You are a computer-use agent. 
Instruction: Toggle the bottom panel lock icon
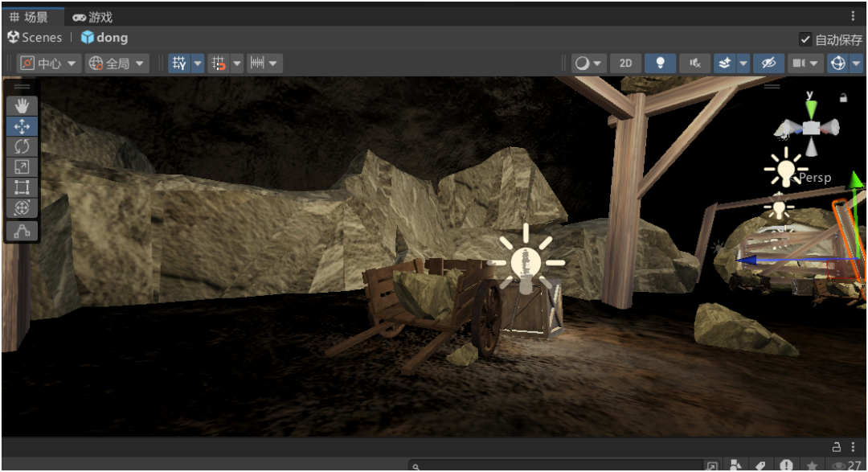pos(837,446)
